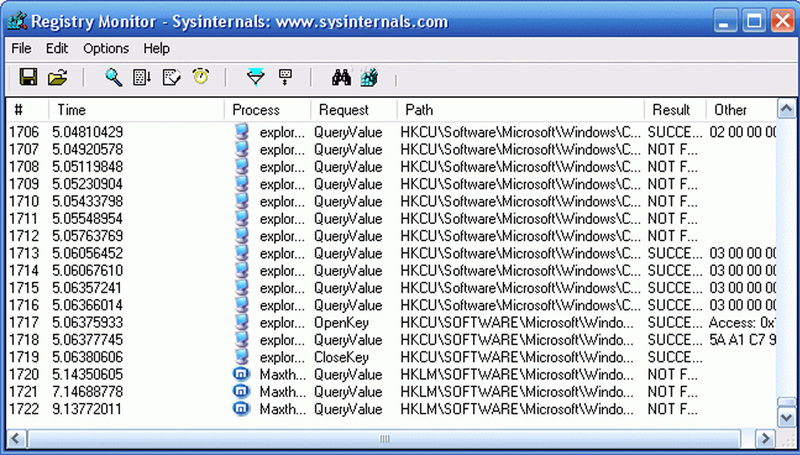Sort by the Process column header
The image size is (800, 455).
267,110
